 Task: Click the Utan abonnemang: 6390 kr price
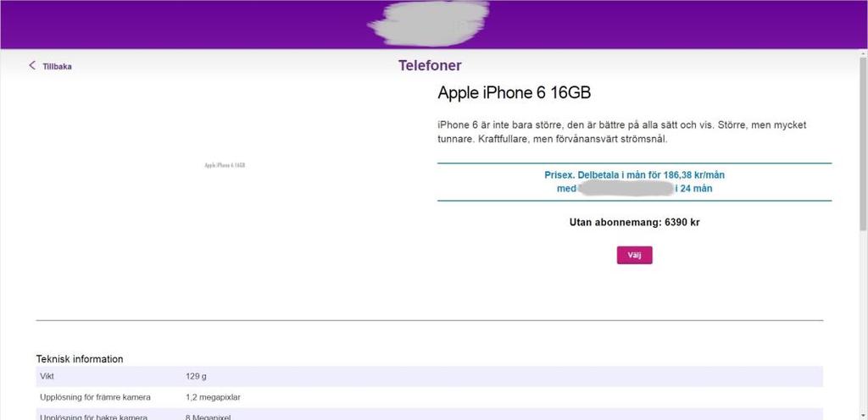(634, 222)
